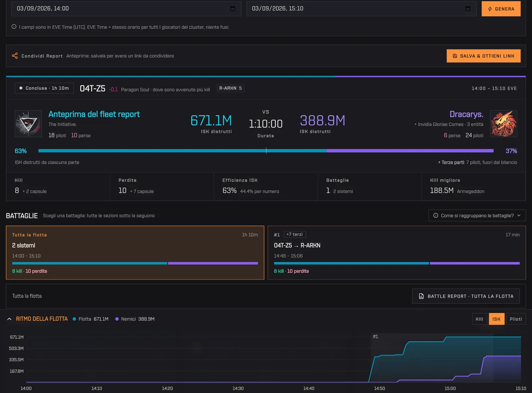Click The Initiative alliance logo
Screen dimensions: 532x393
pyautogui.click(x=28, y=123)
